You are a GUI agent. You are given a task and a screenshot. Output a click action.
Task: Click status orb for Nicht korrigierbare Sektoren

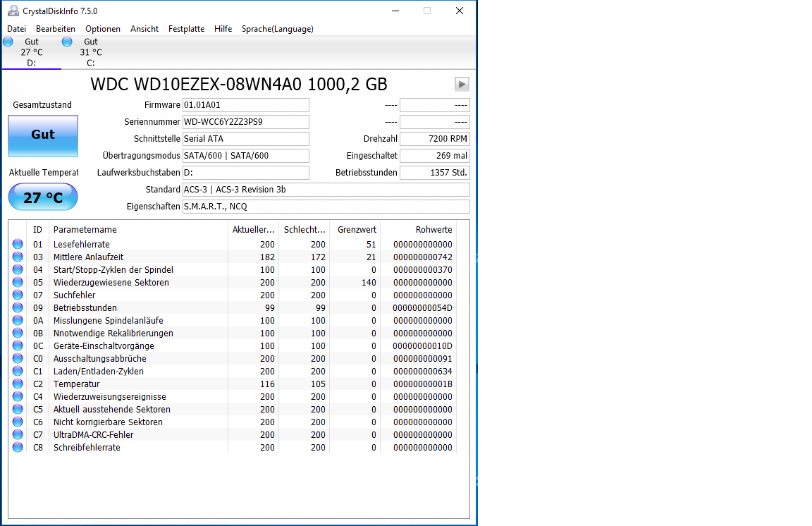click(x=18, y=422)
